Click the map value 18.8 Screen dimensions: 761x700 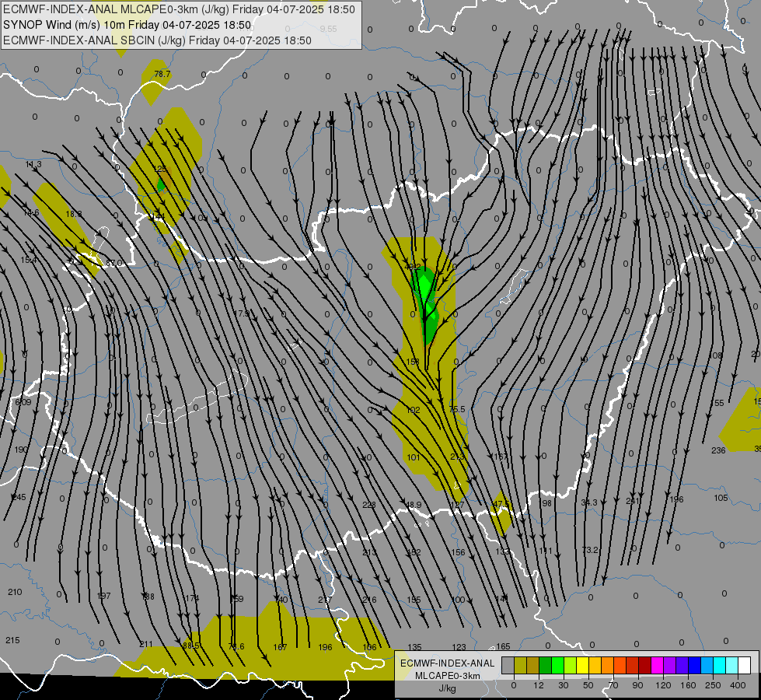[x=74, y=214]
